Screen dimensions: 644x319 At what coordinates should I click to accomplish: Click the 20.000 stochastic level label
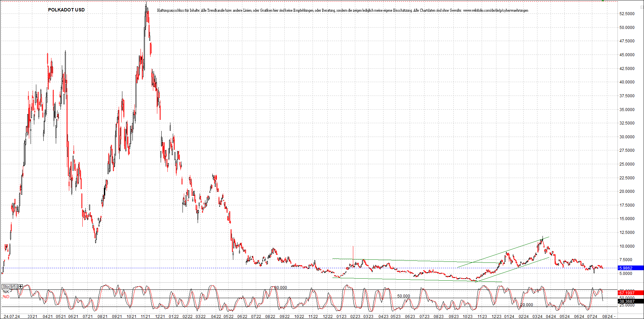pyautogui.click(x=527, y=305)
